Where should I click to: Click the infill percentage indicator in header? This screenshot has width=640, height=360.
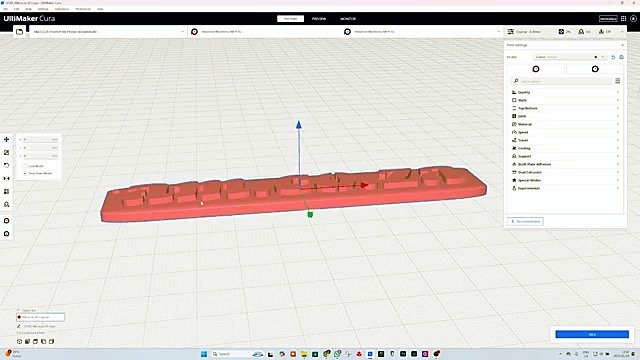coord(565,31)
